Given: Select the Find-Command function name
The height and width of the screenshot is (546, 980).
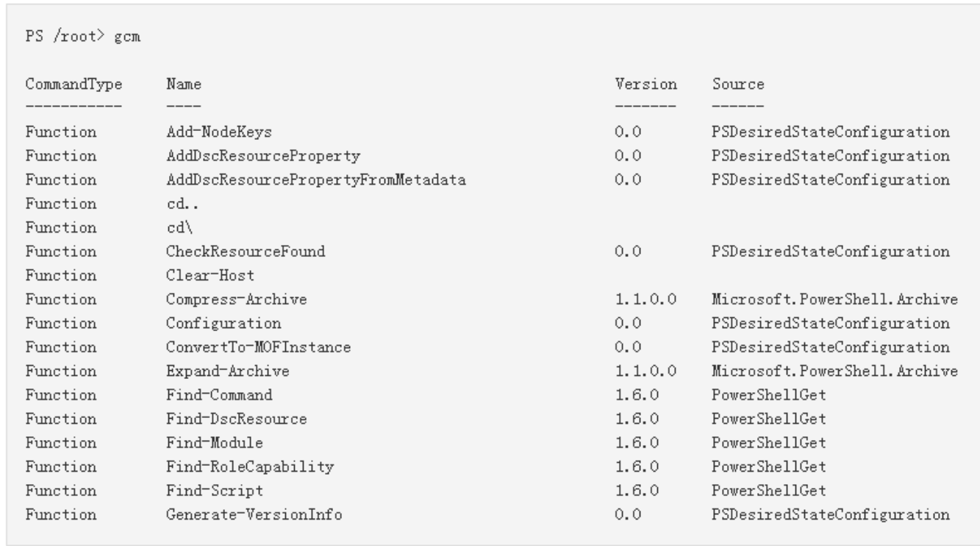Looking at the screenshot, I should click(x=219, y=394).
